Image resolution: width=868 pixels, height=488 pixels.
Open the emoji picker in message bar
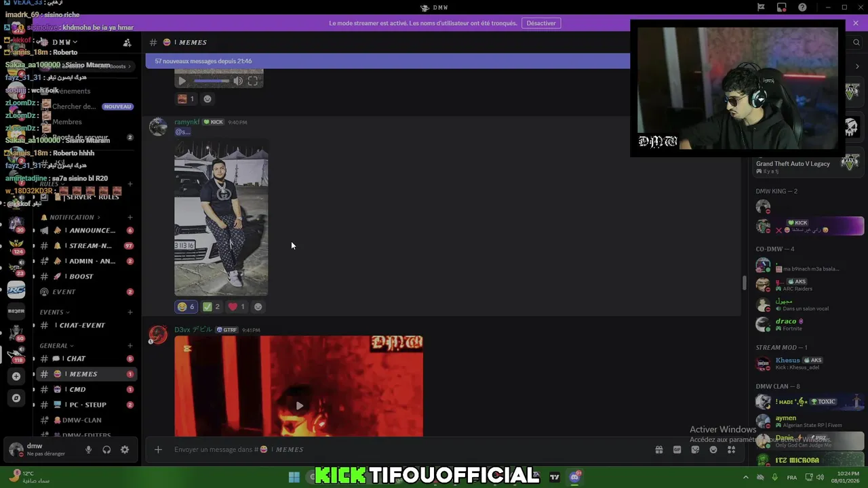(x=713, y=449)
